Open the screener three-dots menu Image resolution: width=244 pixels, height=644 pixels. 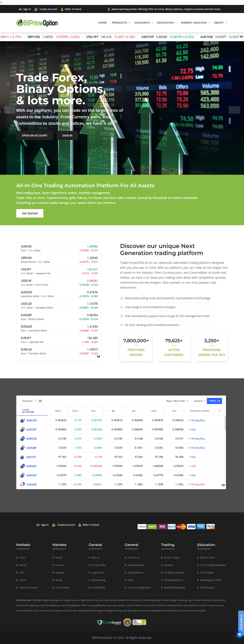point(219,411)
